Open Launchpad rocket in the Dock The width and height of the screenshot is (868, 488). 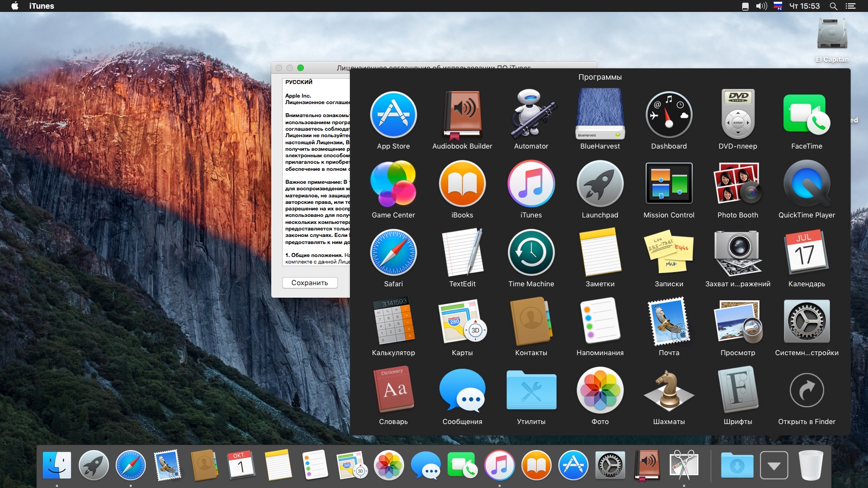pos(94,465)
